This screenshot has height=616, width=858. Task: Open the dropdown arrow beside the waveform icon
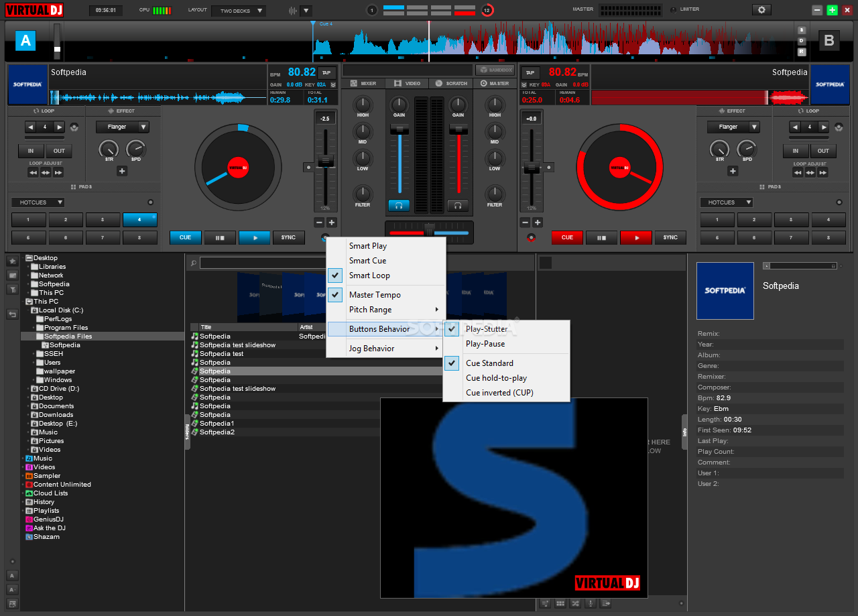tap(306, 11)
